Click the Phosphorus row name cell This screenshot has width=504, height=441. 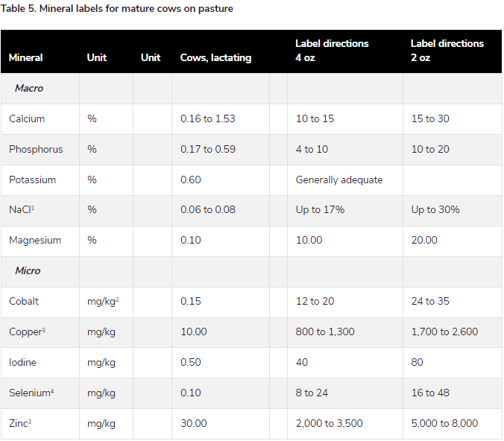(x=36, y=150)
